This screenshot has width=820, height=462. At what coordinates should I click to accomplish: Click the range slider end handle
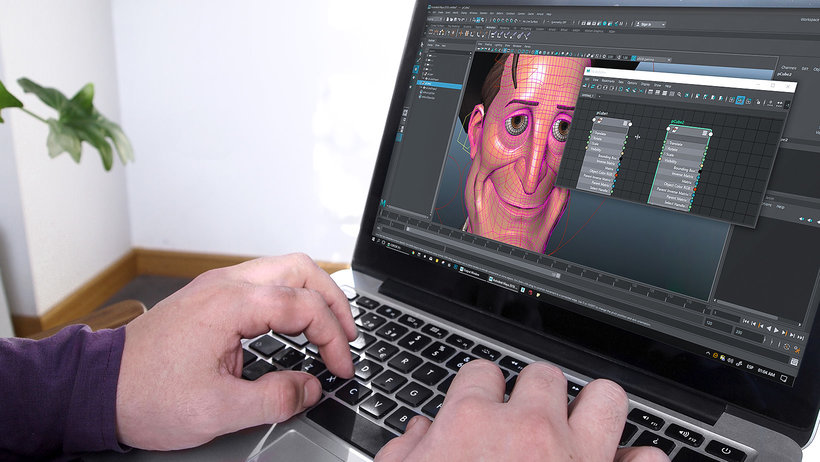[558, 275]
